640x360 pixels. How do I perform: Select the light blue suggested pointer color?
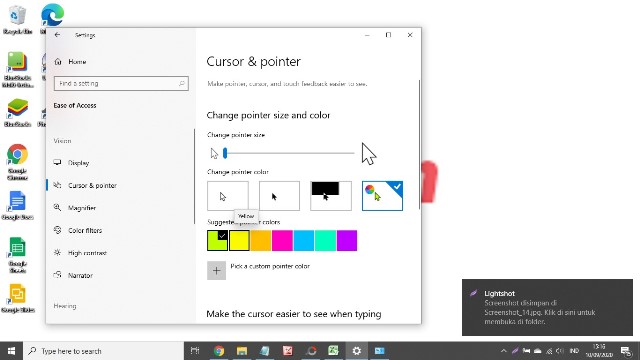point(304,240)
